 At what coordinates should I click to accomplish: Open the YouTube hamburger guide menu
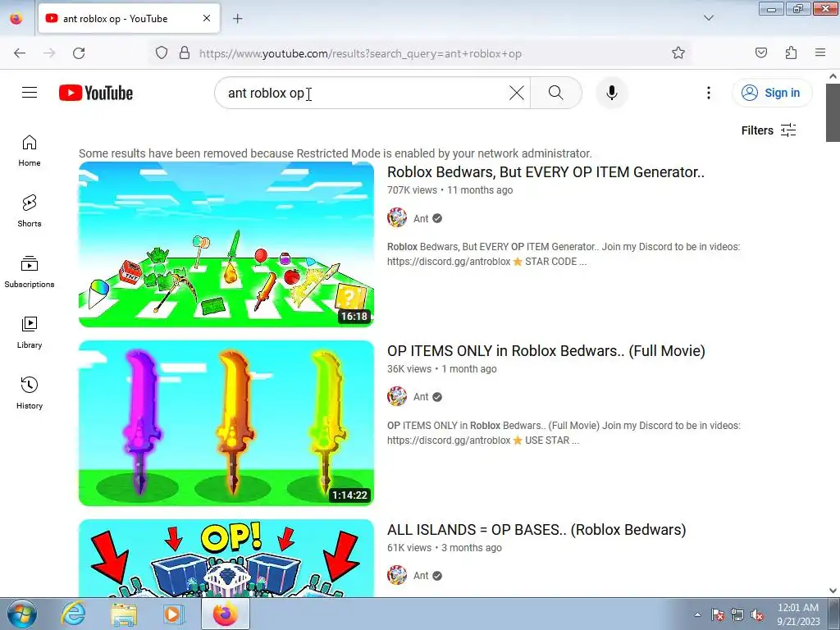pyautogui.click(x=30, y=93)
